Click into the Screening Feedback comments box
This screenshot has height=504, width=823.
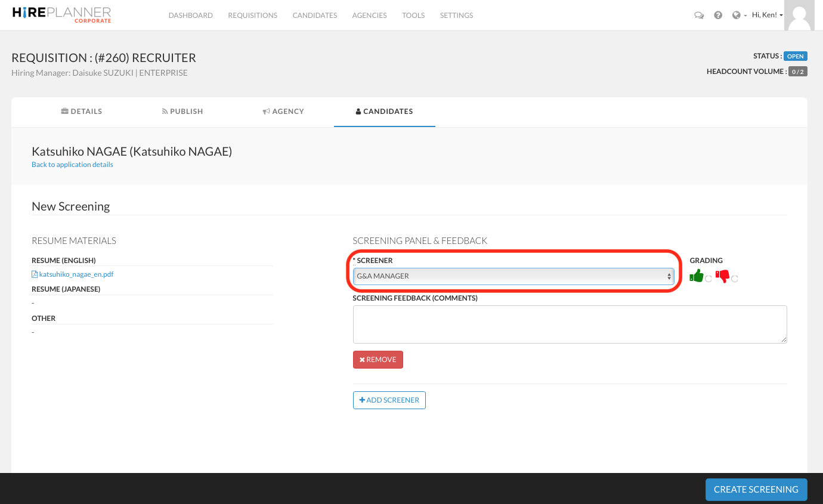point(570,324)
